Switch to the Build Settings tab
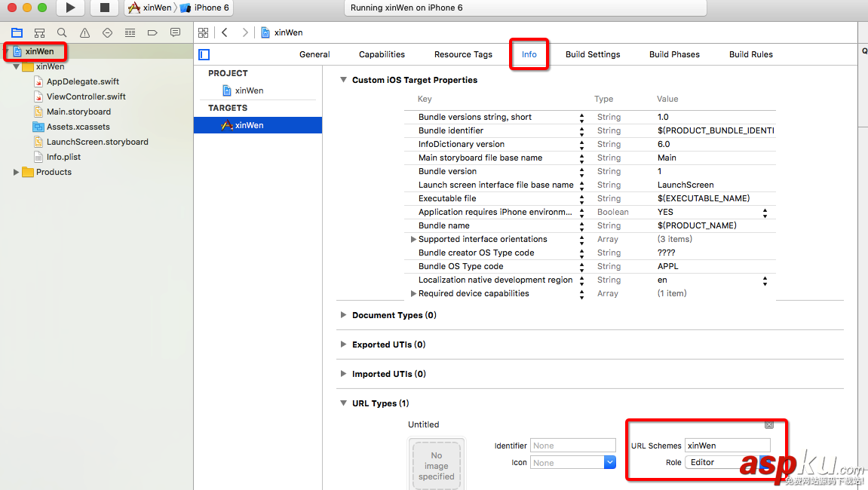 point(593,54)
